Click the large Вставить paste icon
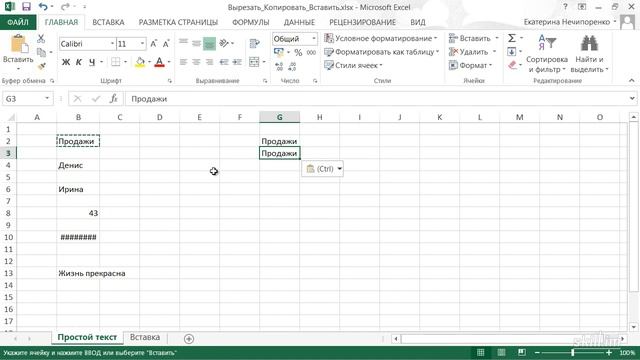640x360 pixels. (x=18, y=43)
